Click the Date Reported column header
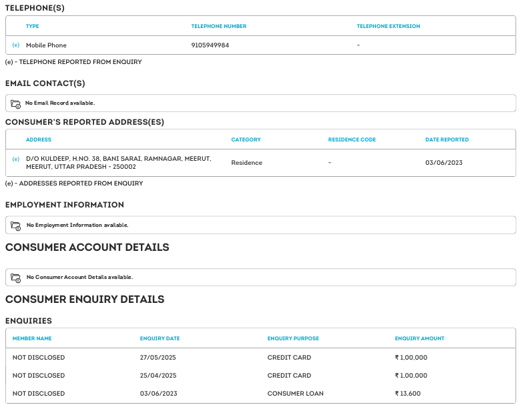 point(447,140)
